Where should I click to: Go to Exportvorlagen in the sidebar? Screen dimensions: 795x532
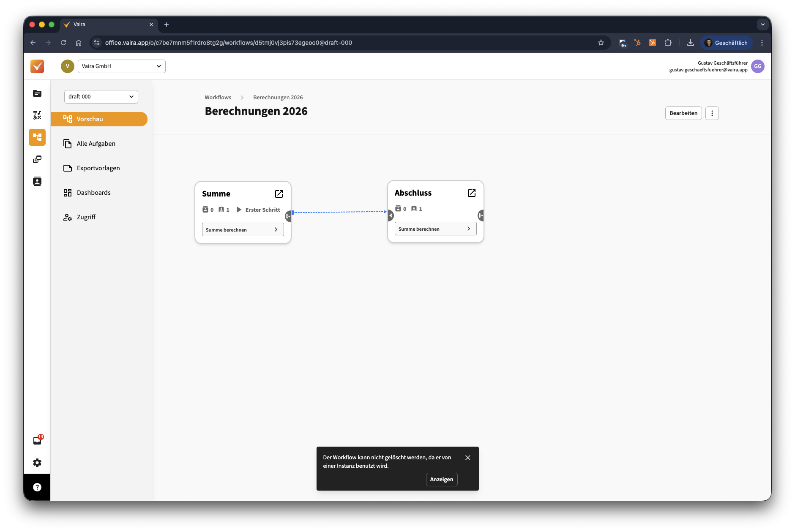tap(98, 168)
